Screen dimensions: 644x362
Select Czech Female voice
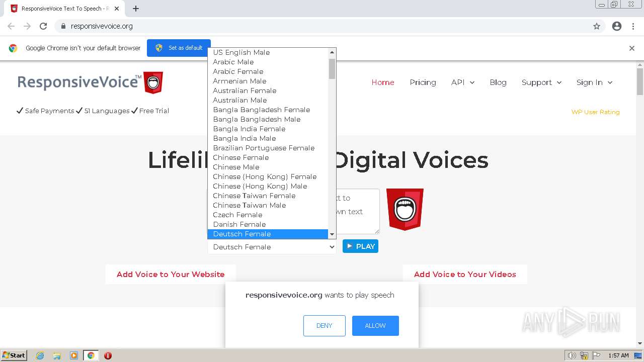(268, 215)
